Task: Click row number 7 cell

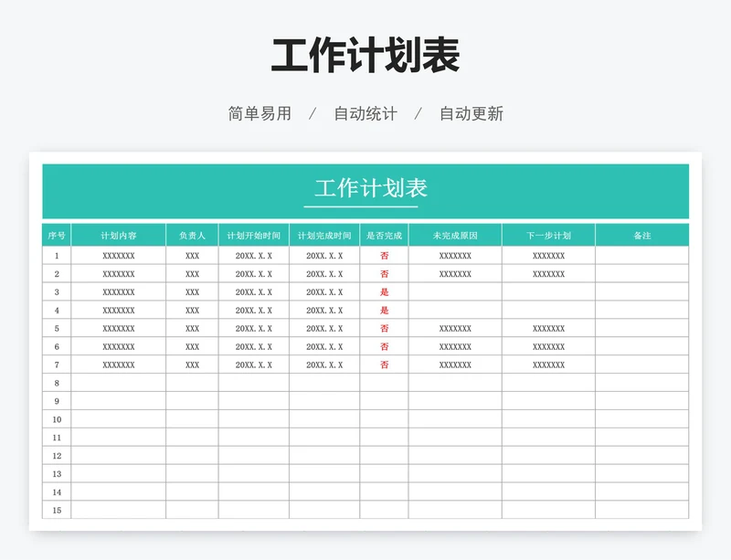Action: coord(57,365)
